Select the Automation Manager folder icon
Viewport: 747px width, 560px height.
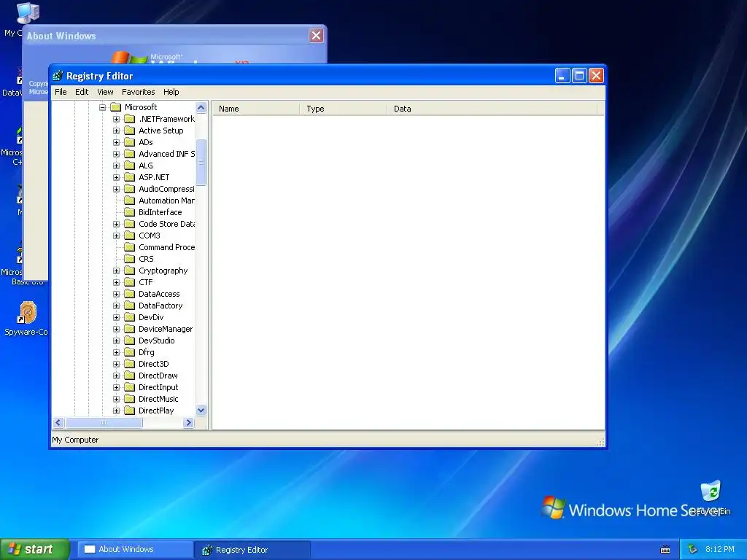click(x=130, y=201)
